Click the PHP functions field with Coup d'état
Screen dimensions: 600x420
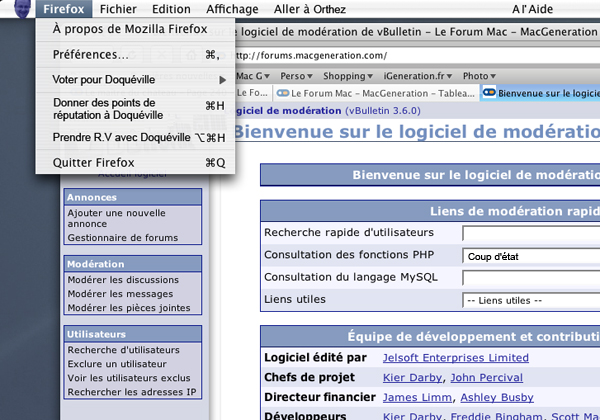pos(530,256)
